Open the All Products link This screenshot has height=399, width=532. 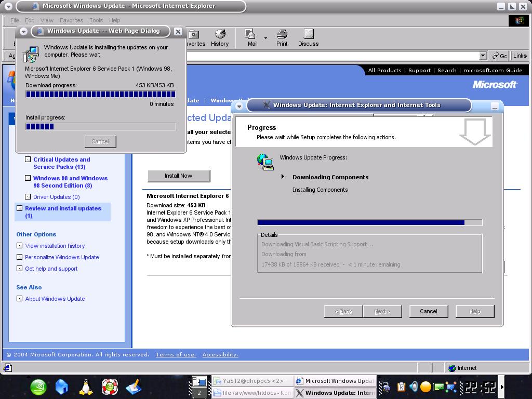384,70
